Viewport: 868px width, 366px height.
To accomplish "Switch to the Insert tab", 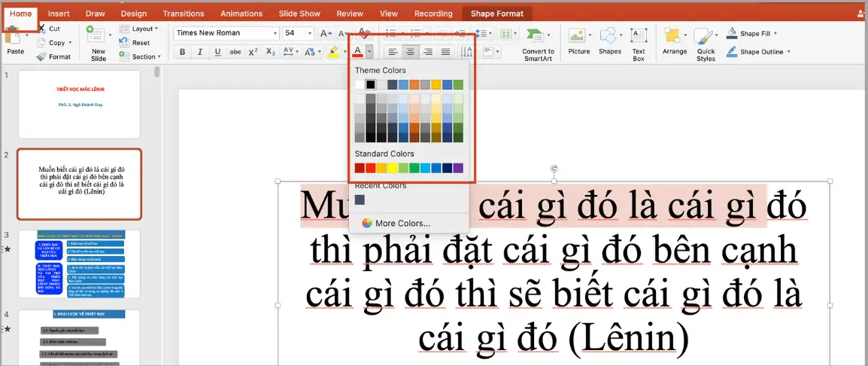I will (x=59, y=14).
